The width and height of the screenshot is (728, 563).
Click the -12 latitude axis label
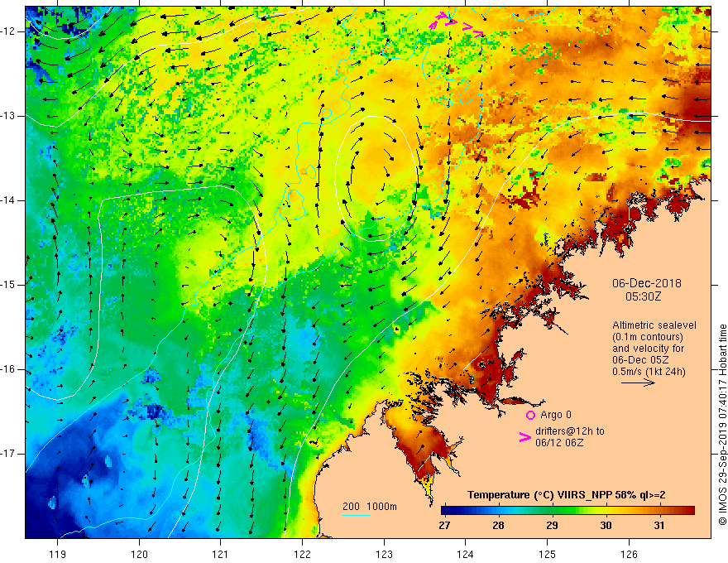click(x=9, y=31)
